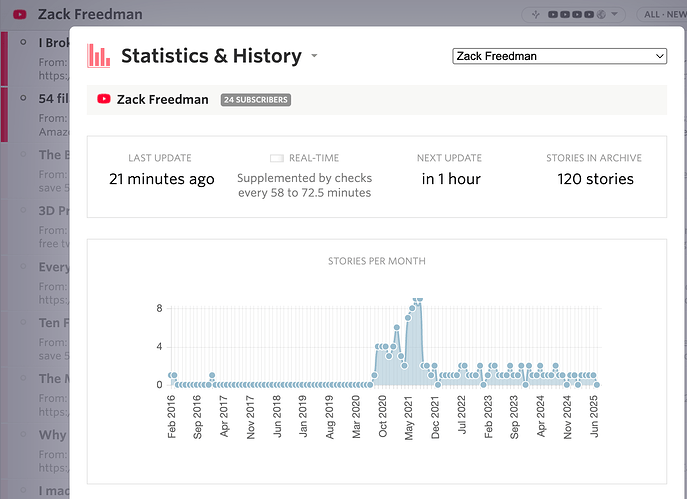Click the unread dot on the '54 fil' story
This screenshot has width=687, height=499.
click(23, 98)
